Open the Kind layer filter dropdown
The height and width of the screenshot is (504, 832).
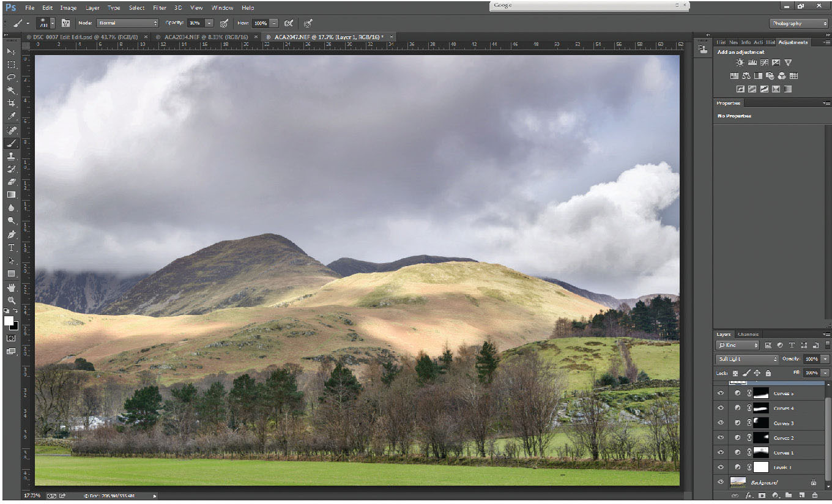click(737, 346)
